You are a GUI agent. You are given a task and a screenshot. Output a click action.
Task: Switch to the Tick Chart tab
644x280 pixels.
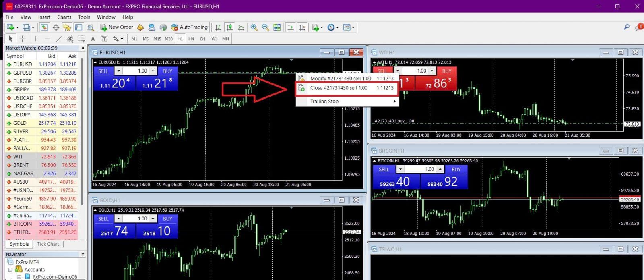[x=48, y=244]
